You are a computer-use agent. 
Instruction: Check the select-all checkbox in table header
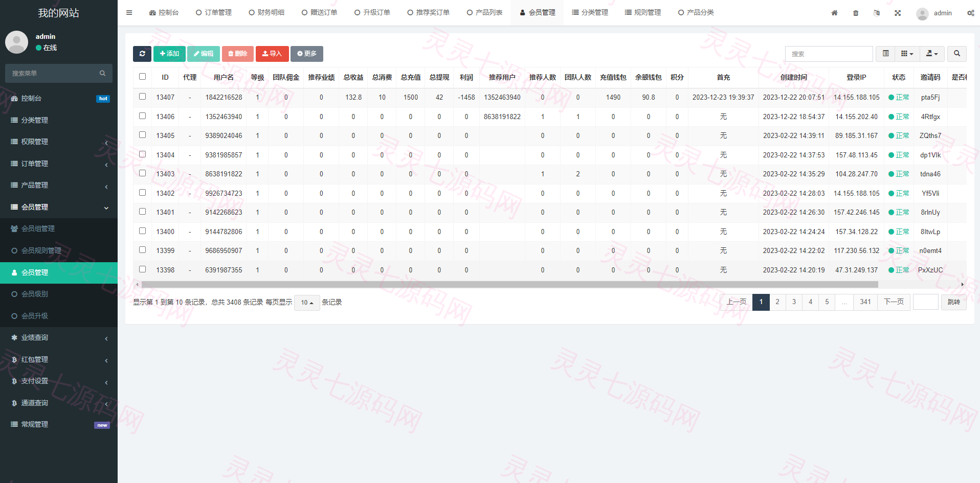(x=143, y=77)
